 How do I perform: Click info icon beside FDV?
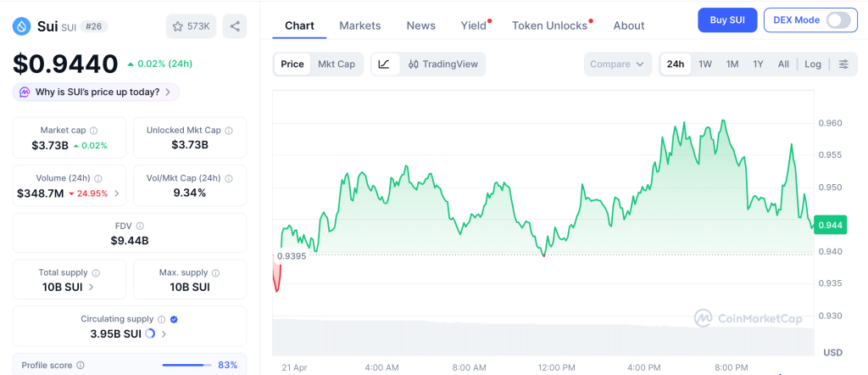pos(140,227)
